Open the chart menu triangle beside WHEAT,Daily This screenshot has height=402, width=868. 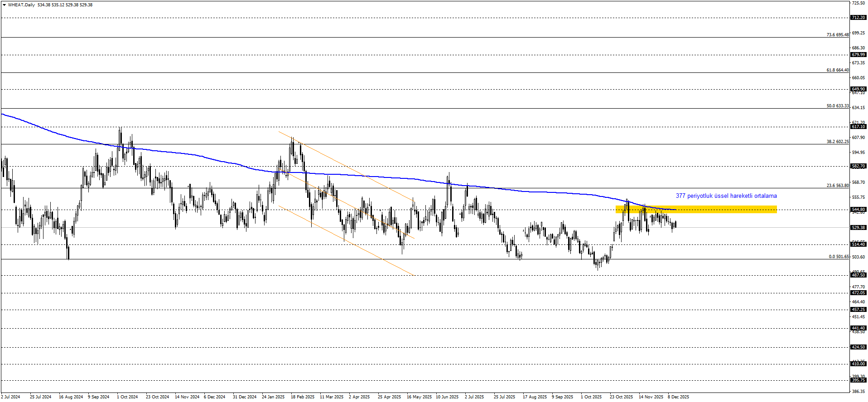coord(4,5)
